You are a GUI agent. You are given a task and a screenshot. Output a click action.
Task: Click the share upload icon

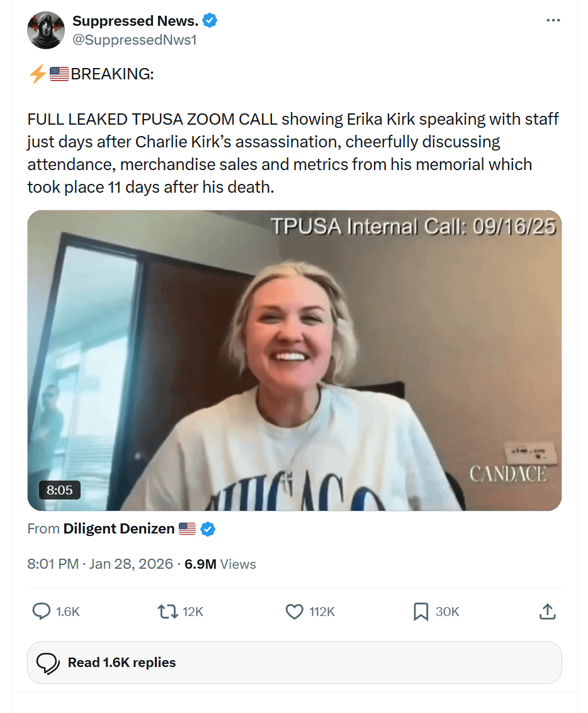547,611
